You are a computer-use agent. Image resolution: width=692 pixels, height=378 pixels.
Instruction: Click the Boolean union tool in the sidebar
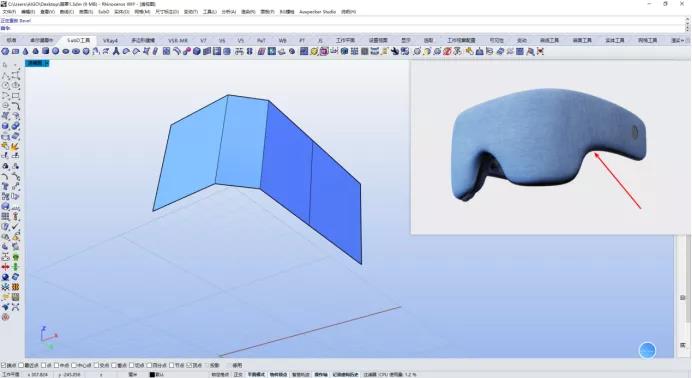coord(15,126)
